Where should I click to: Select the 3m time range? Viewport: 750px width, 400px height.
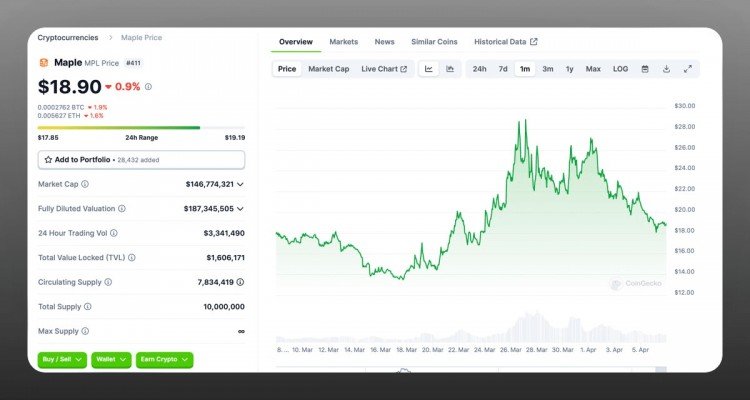point(548,69)
